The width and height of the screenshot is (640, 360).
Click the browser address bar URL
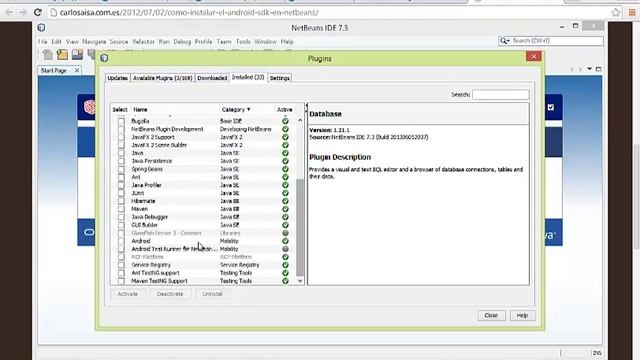(189, 12)
